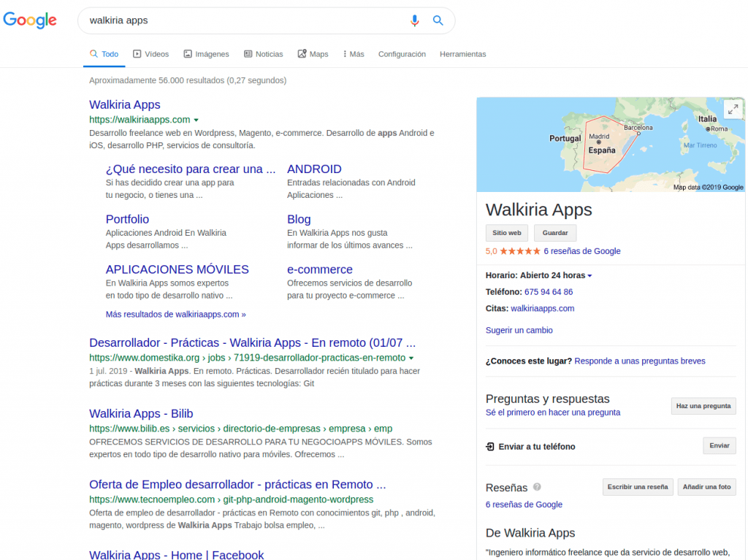
Task: Start voice search with microphone icon
Action: [415, 20]
